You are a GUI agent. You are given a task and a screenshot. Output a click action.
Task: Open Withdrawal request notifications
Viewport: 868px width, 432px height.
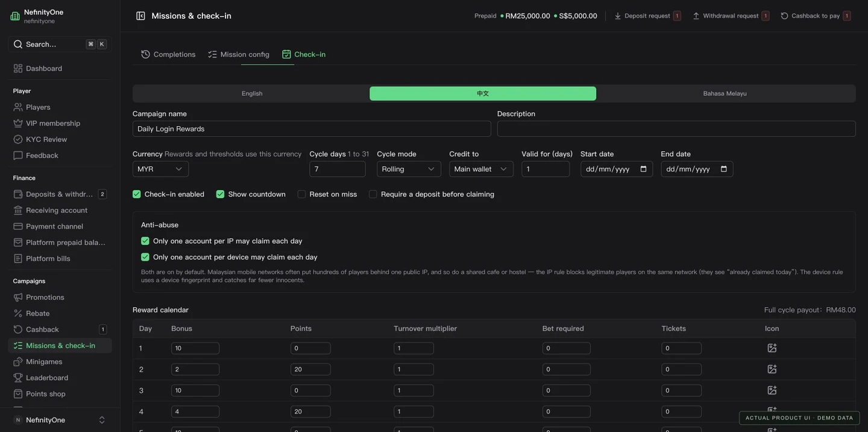[x=731, y=16]
